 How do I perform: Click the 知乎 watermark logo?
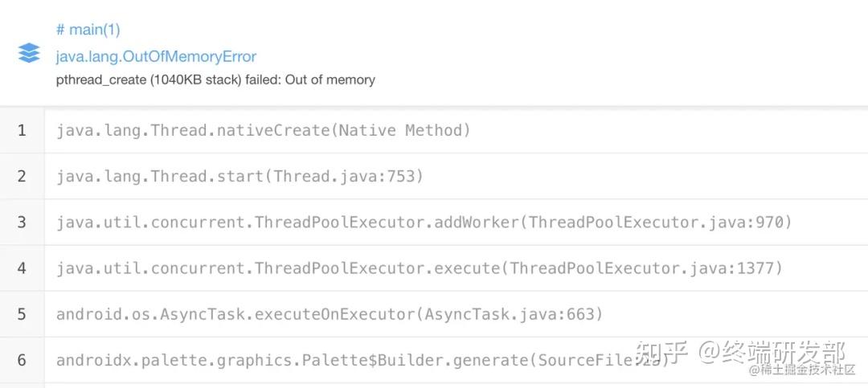[x=661, y=352]
